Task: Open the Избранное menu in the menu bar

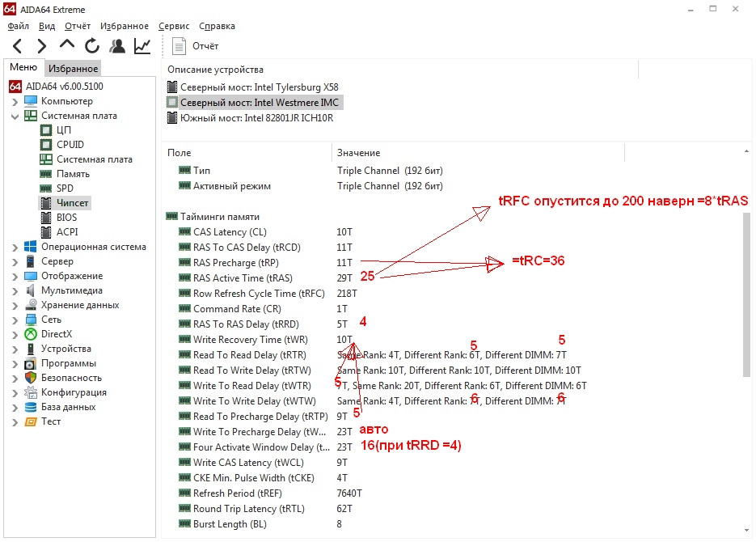Action: (125, 26)
